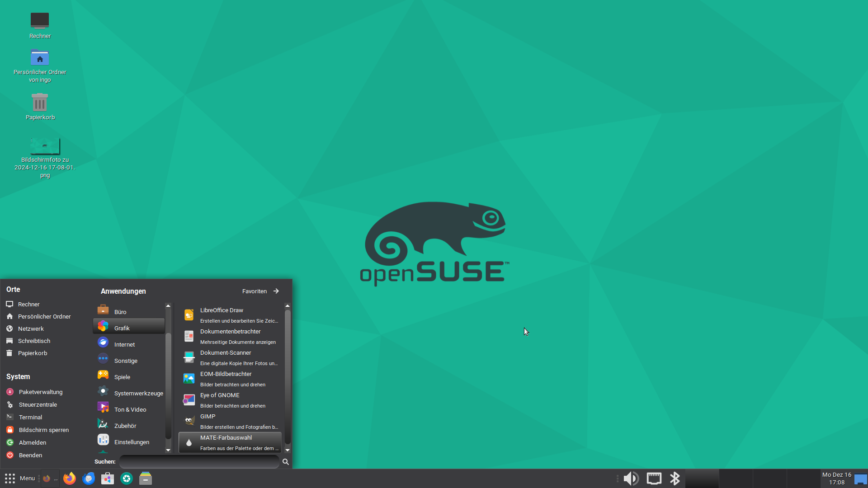This screenshot has width=868, height=488.
Task: Click the Menu button in the panel
Action: point(20,479)
